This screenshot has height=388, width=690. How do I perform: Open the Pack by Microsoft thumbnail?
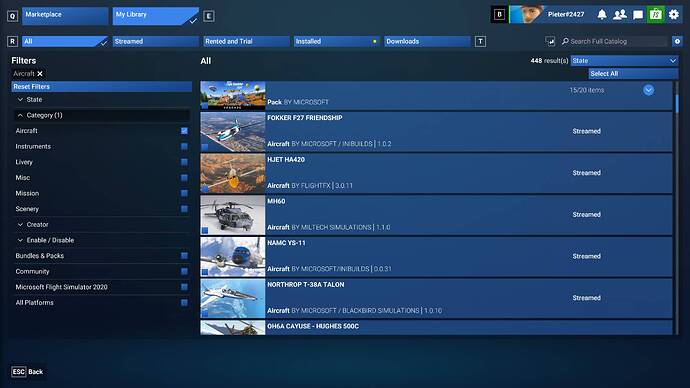(x=233, y=95)
